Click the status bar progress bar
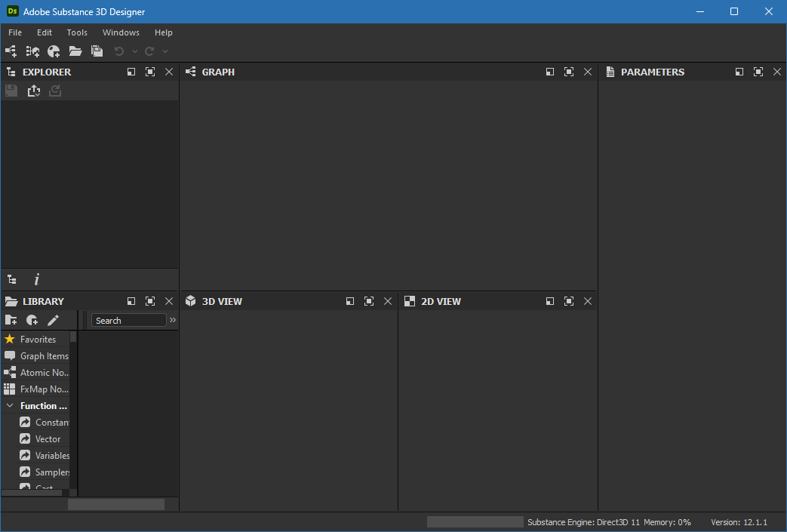 tap(475, 522)
